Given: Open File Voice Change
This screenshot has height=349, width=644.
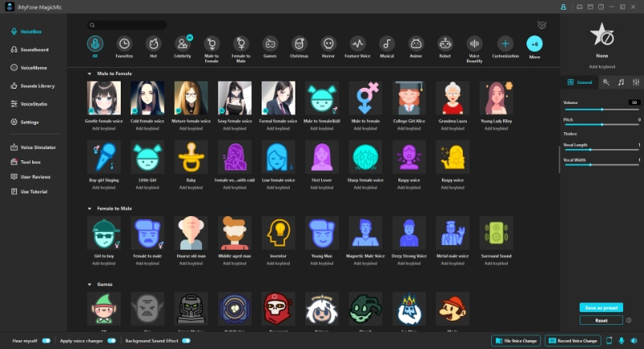Looking at the screenshot, I should 516,341.
